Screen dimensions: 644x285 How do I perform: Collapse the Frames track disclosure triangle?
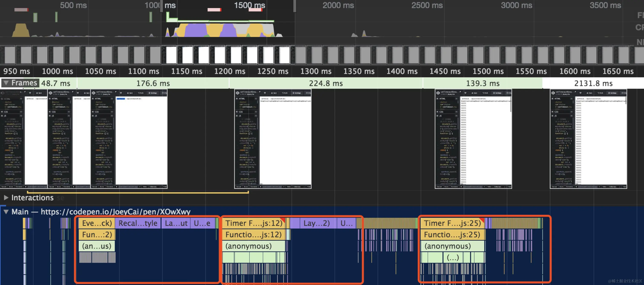tap(6, 83)
